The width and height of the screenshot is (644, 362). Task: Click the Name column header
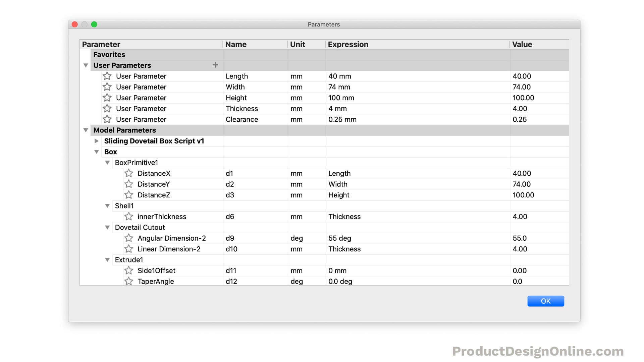tap(236, 45)
